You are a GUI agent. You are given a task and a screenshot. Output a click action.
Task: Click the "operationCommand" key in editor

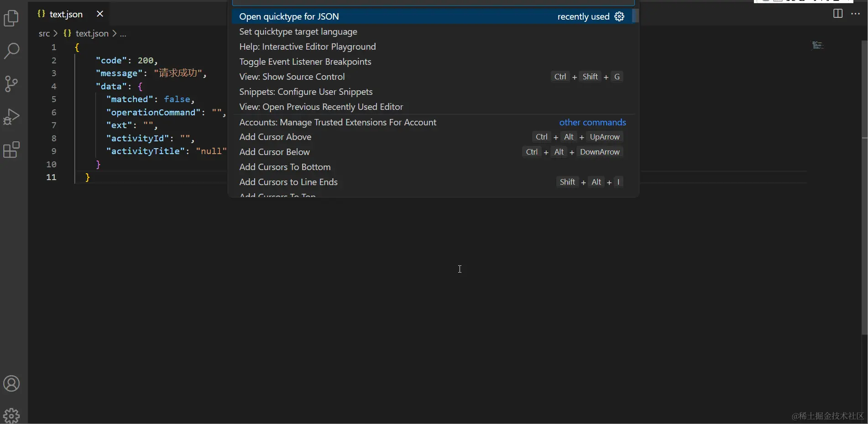coord(153,112)
